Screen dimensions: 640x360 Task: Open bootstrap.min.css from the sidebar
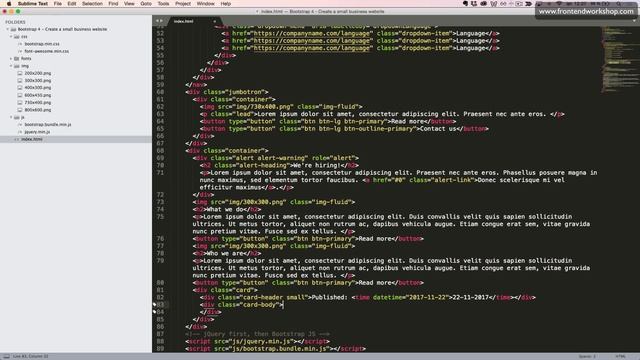coord(42,44)
